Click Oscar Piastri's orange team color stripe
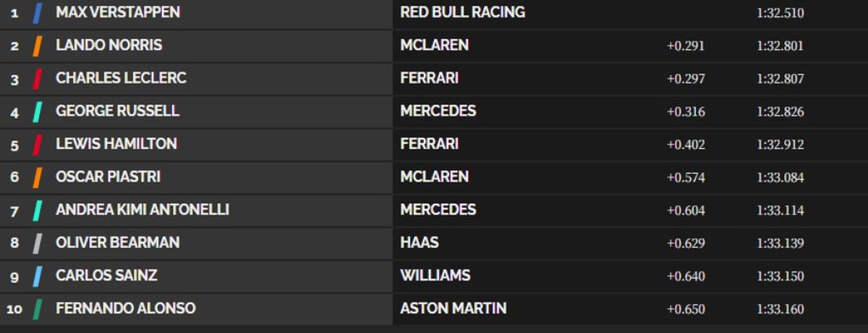The width and height of the screenshot is (868, 333). 38,177
